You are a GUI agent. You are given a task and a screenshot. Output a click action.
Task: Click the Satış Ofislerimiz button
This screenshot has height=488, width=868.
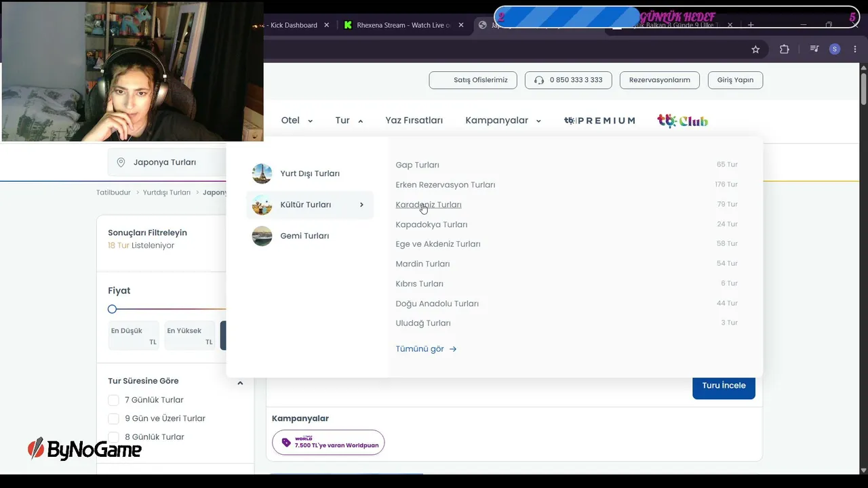pos(473,80)
